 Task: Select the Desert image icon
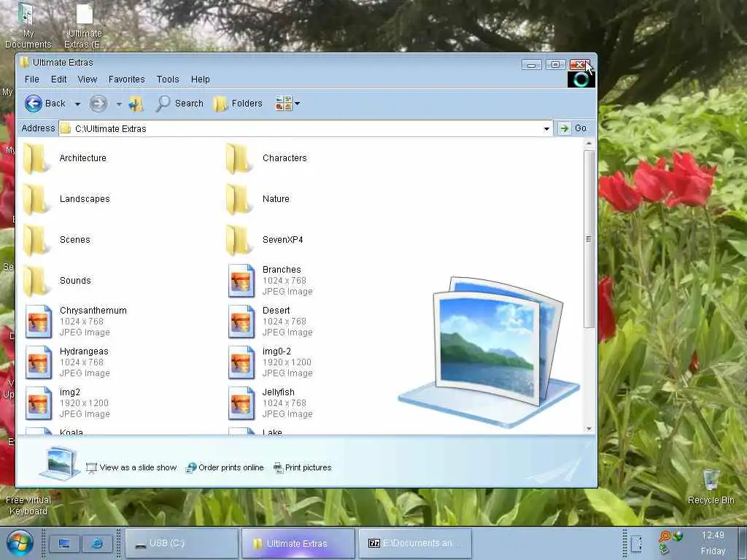[241, 322]
